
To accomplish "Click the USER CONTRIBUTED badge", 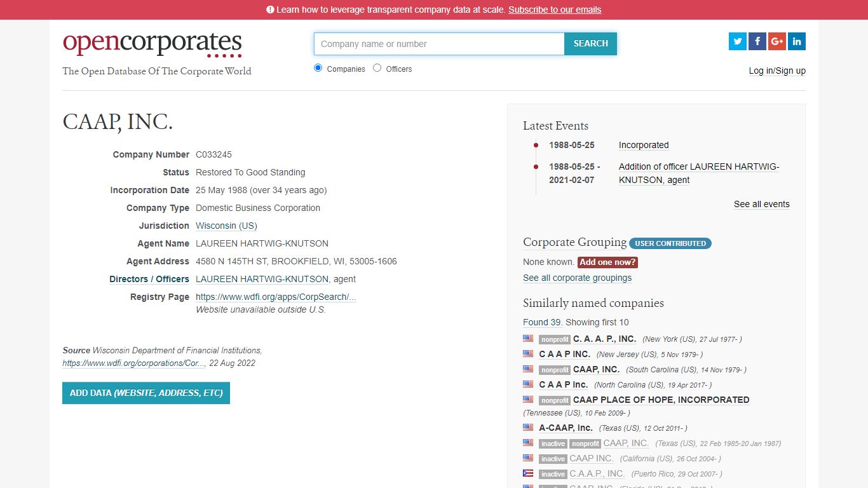I will coord(670,243).
